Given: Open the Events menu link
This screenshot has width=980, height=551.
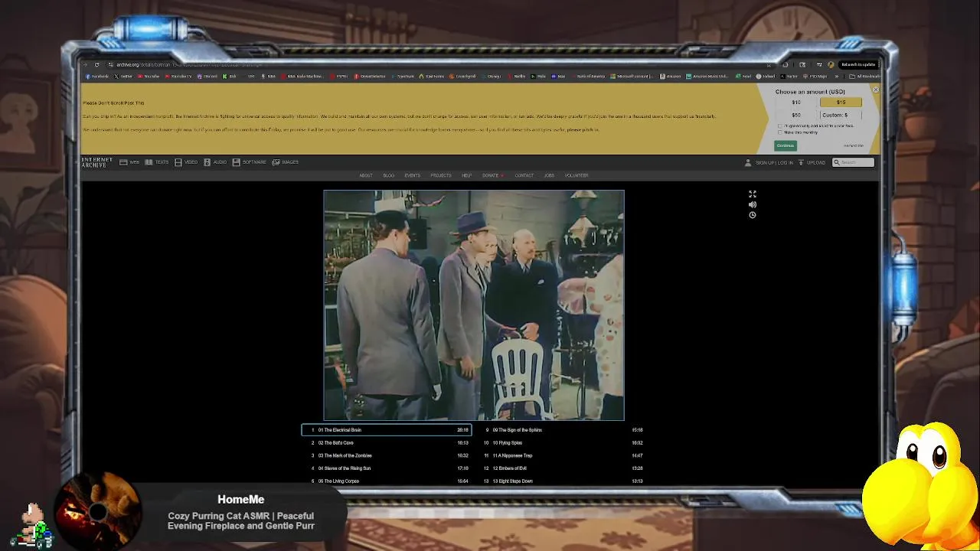Looking at the screenshot, I should click(x=413, y=175).
